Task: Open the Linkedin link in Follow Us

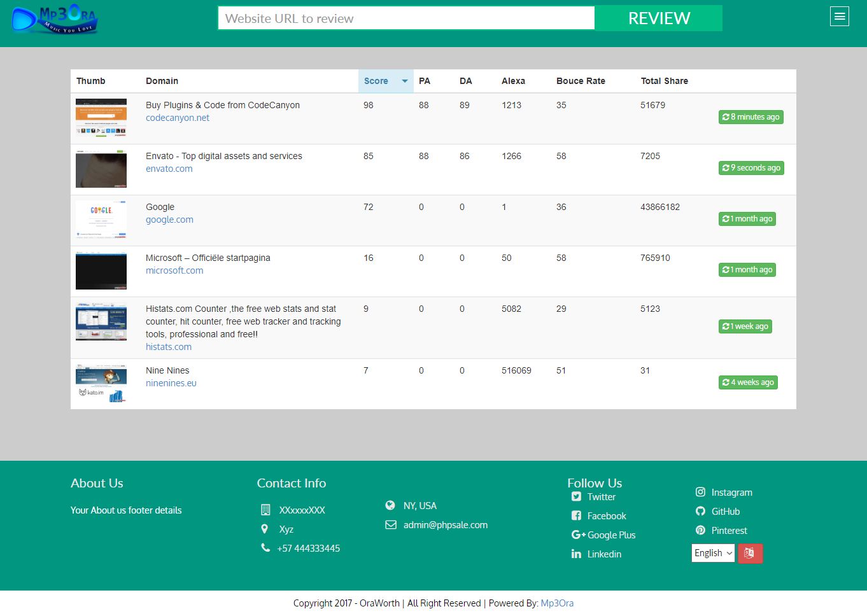Action: coord(604,554)
